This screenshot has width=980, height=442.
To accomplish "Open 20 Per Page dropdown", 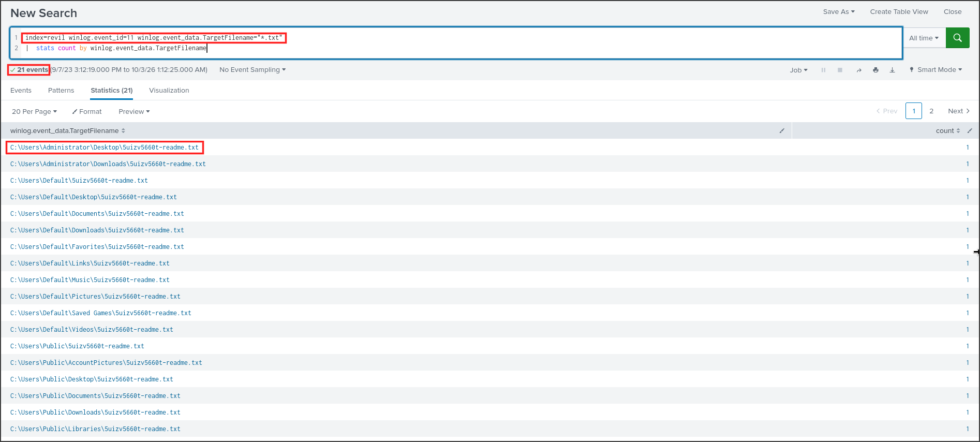I will (x=34, y=111).
